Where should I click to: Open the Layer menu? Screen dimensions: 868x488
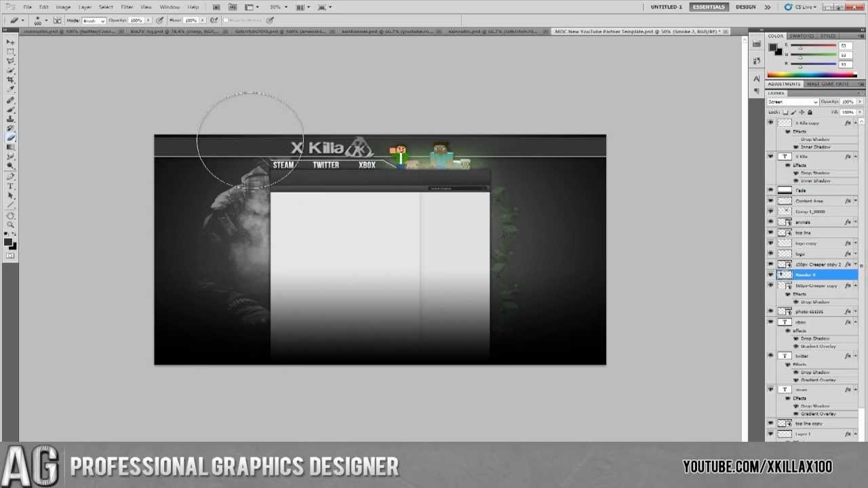pos(85,7)
